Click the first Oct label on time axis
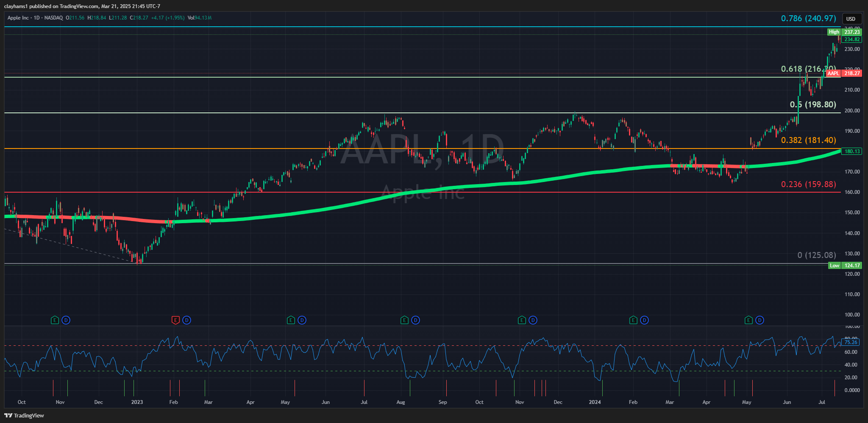Viewport: 868px width, 423px height. click(x=22, y=402)
